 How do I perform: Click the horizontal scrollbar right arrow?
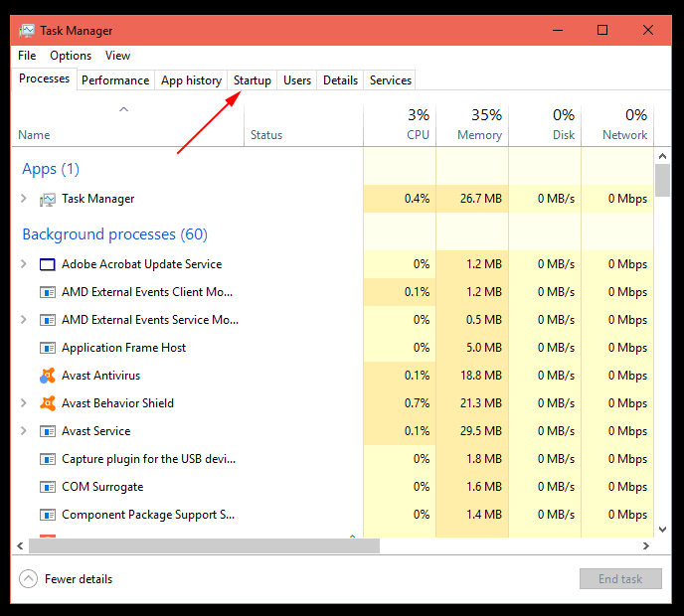pyautogui.click(x=646, y=545)
